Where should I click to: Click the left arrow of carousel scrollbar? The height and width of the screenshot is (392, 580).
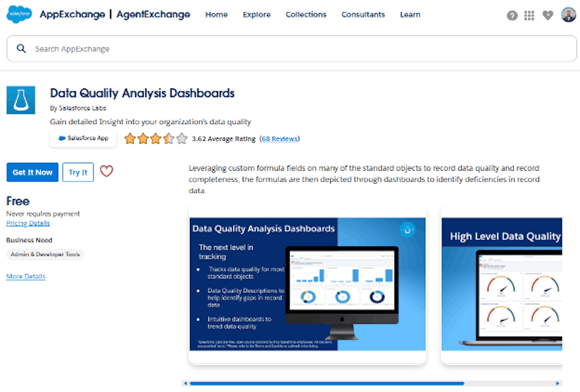tap(185, 383)
